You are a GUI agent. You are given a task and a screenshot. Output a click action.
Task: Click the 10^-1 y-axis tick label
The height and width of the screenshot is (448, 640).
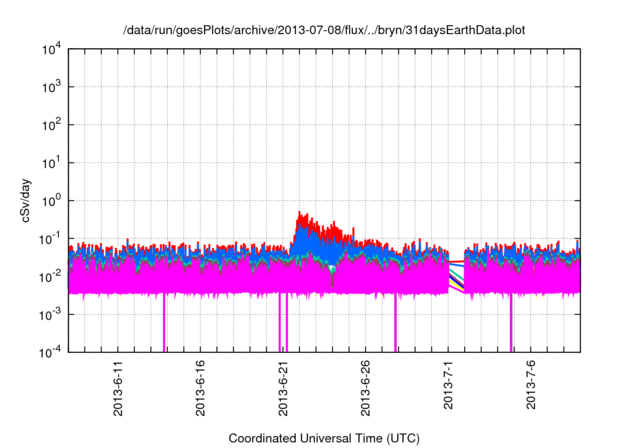[51, 239]
